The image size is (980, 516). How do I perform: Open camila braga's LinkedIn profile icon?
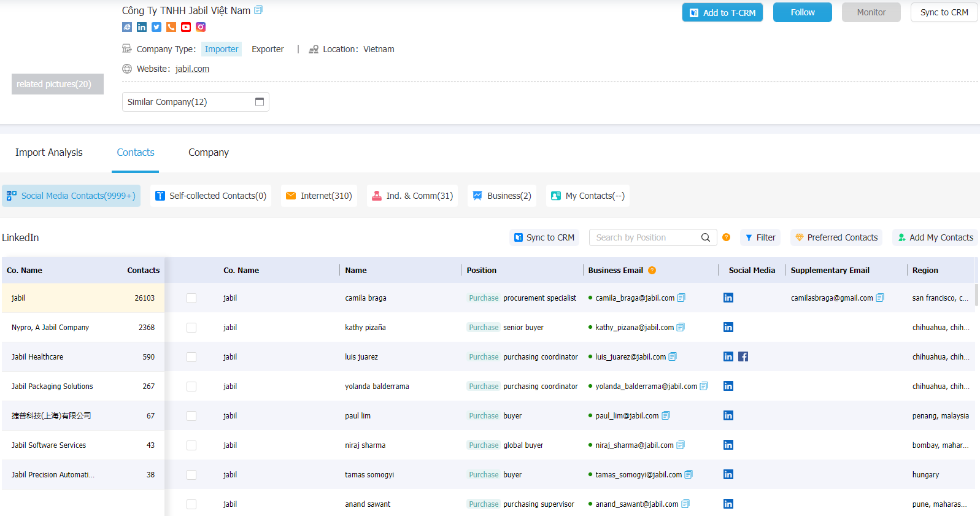[x=728, y=298]
